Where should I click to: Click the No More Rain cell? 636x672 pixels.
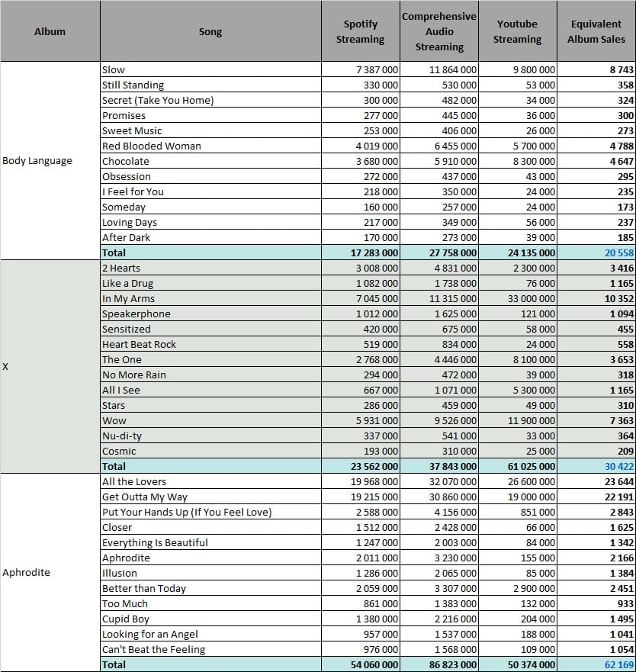click(x=210, y=375)
